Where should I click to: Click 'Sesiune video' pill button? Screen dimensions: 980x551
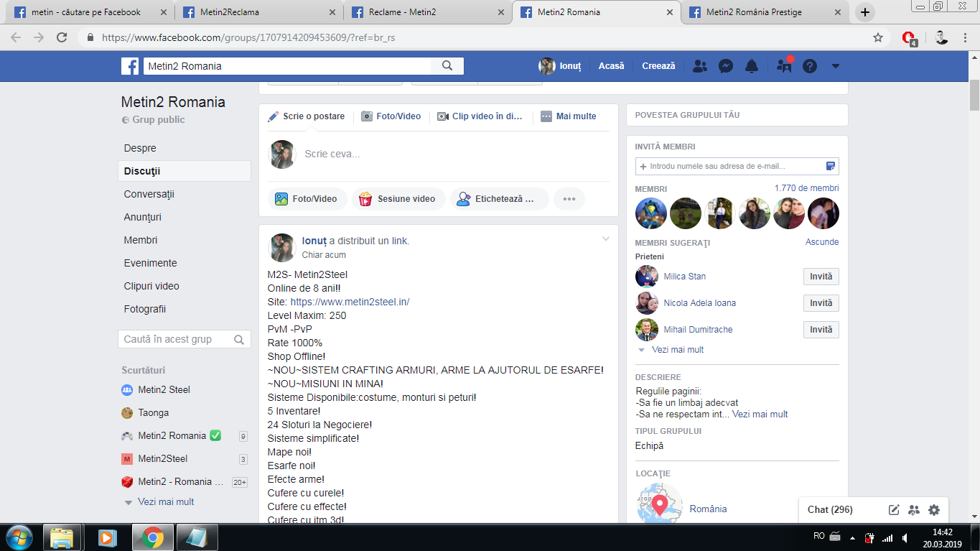pyautogui.click(x=398, y=199)
